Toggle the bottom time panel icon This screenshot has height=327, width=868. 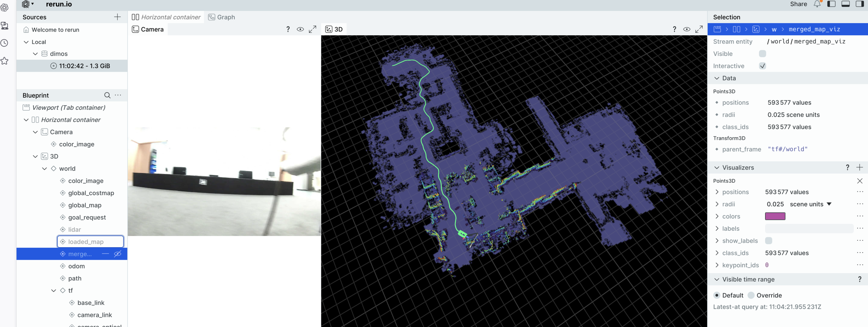coord(845,4)
